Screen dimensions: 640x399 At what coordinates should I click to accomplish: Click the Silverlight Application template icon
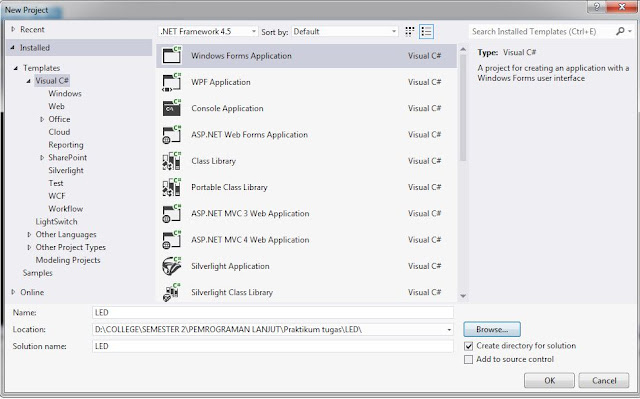[172, 266]
